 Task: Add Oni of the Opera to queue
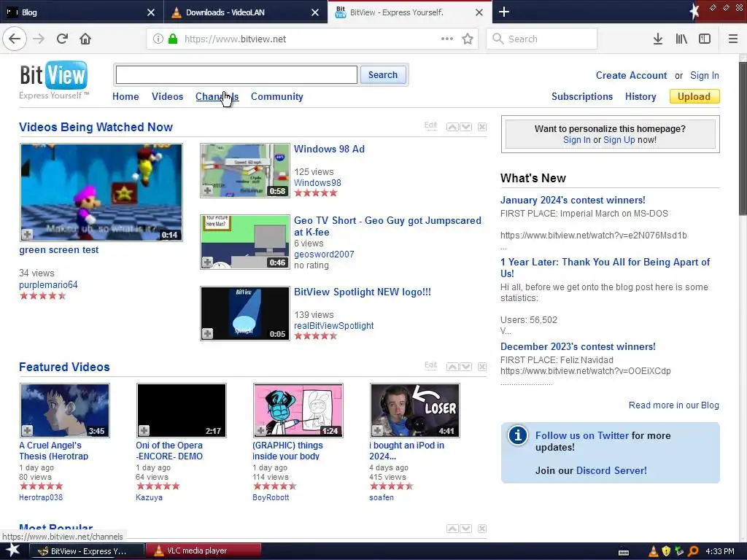tap(144, 430)
